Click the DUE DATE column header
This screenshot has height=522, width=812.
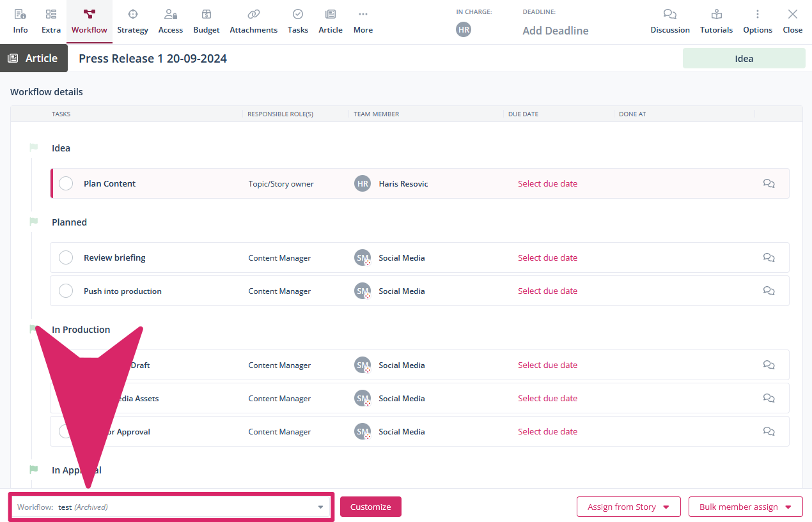(523, 114)
